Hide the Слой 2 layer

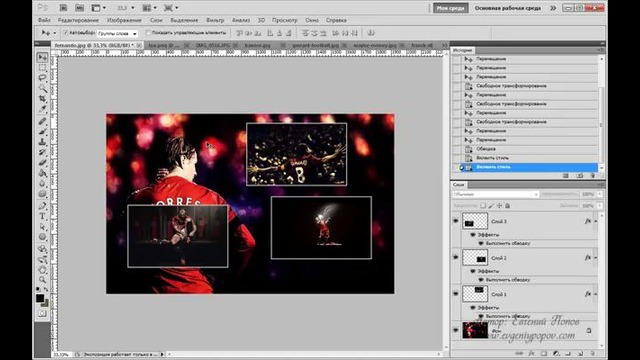pos(456,258)
